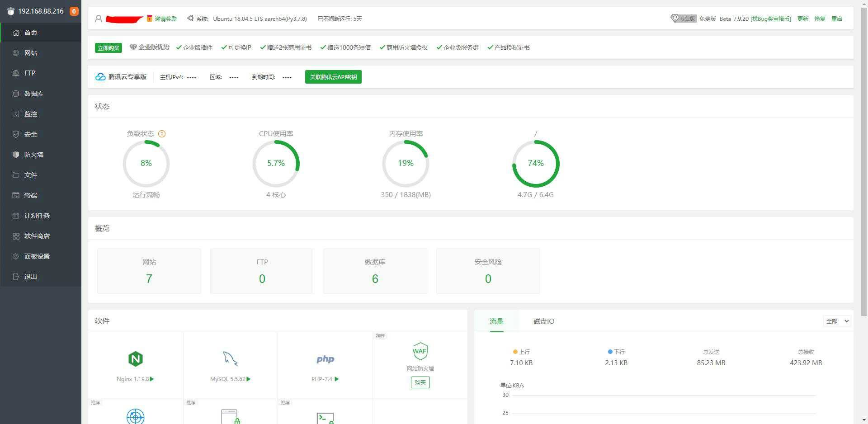Click the 企业版优势 diamond icon
The image size is (868, 424).
(133, 47)
